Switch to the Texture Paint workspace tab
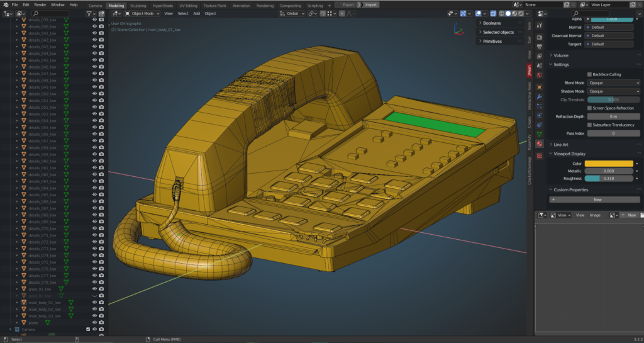The image size is (644, 343). [215, 6]
